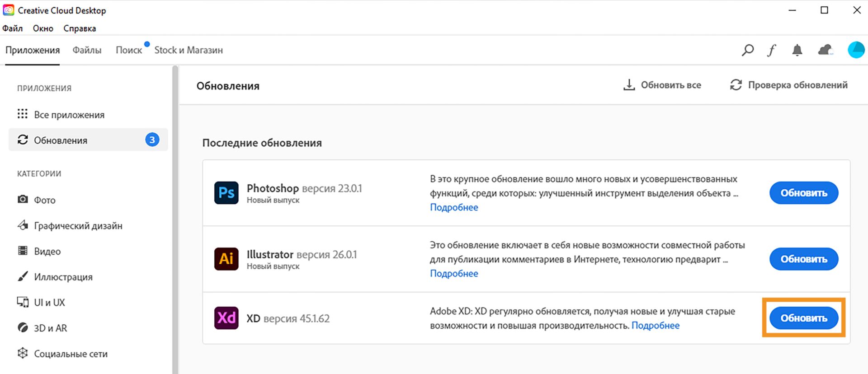Open notifications bell icon
Viewport: 868px width, 374px height.
pyautogui.click(x=797, y=50)
